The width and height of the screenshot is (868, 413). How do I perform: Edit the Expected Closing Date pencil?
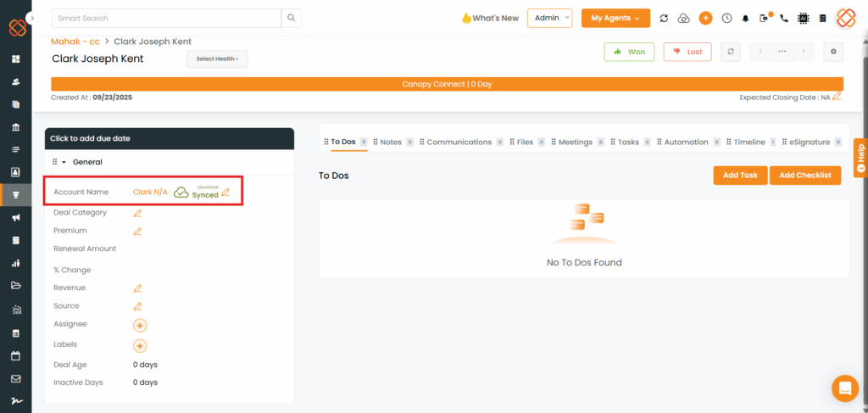(x=837, y=97)
